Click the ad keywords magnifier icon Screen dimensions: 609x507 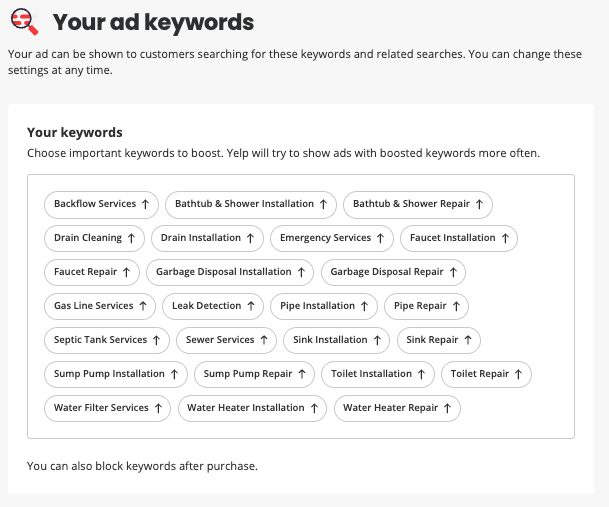point(23,22)
